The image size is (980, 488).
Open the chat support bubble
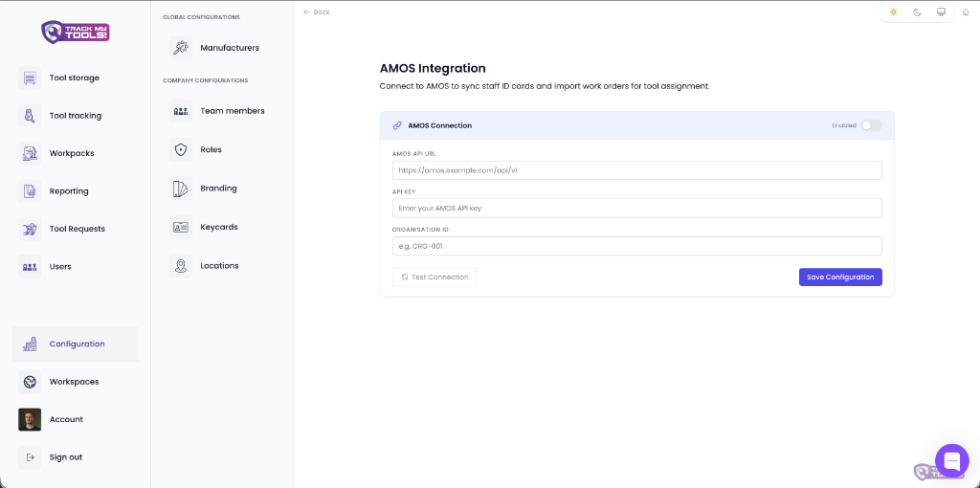[x=951, y=461]
